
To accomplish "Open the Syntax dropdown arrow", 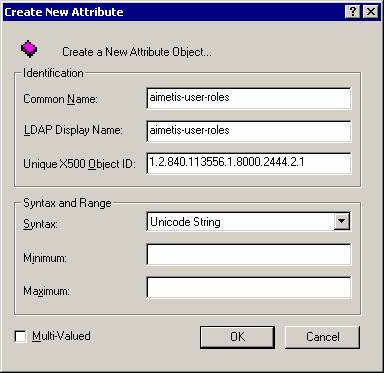I will pos(342,221).
